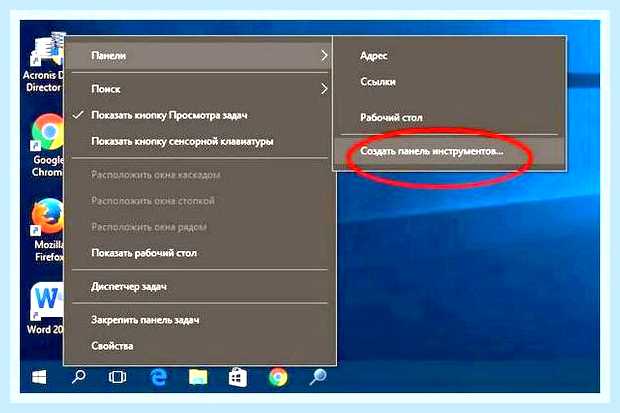The image size is (620, 413).
Task: Launch Microsoft Edge from the taskbar
Action: [x=159, y=377]
